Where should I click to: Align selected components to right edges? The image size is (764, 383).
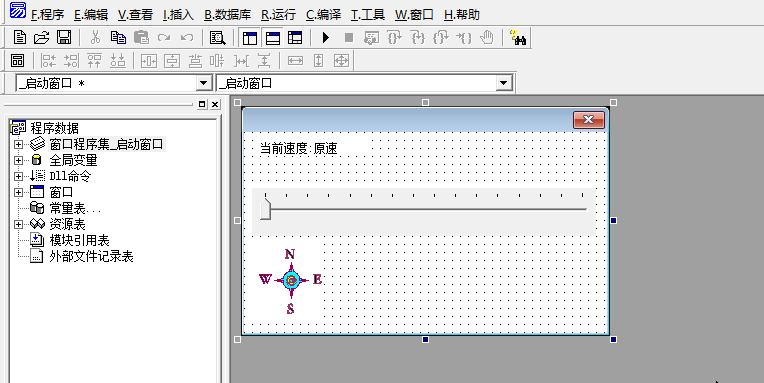[71, 60]
